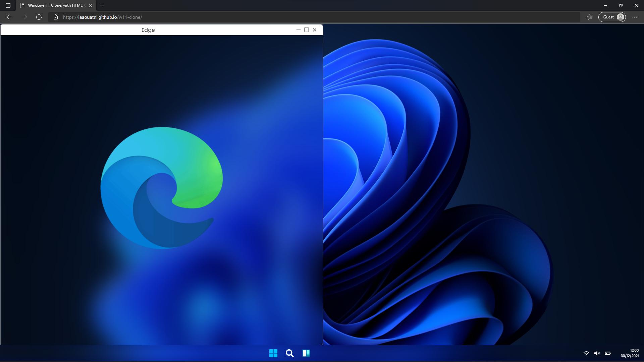Open the Guest profile menu

coord(611,17)
